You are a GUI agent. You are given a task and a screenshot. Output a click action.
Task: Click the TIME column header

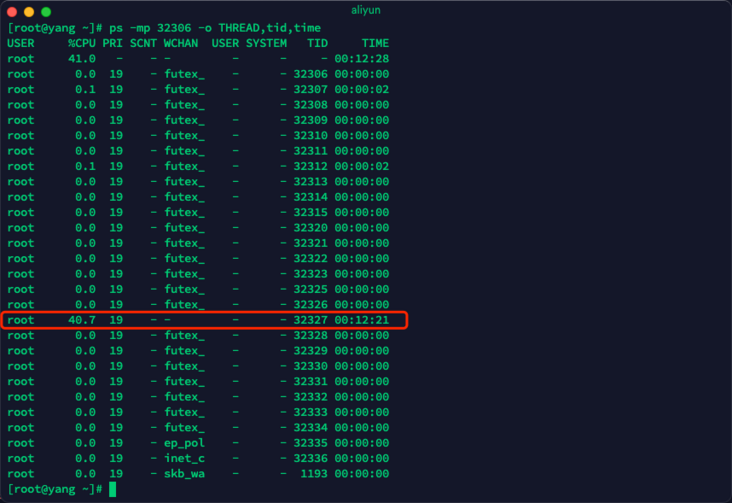[375, 44]
